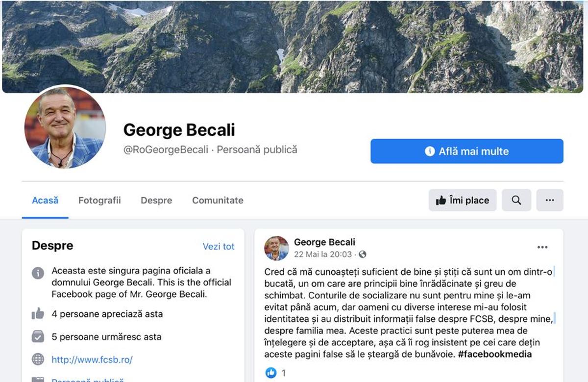Image resolution: width=588 pixels, height=382 pixels.
Task: Open the three-dots page options menu
Action: tap(550, 200)
